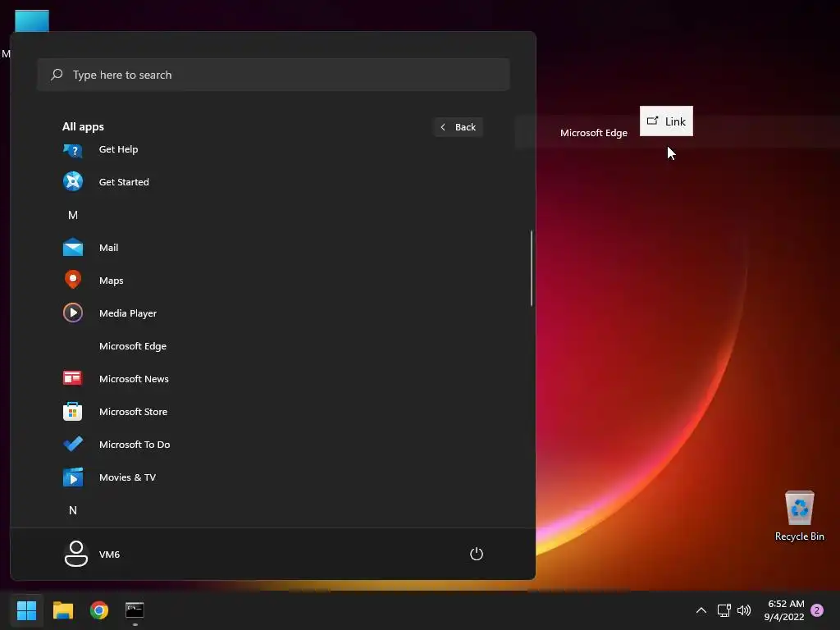Click the Windows Start button
840x630 pixels.
point(26,610)
